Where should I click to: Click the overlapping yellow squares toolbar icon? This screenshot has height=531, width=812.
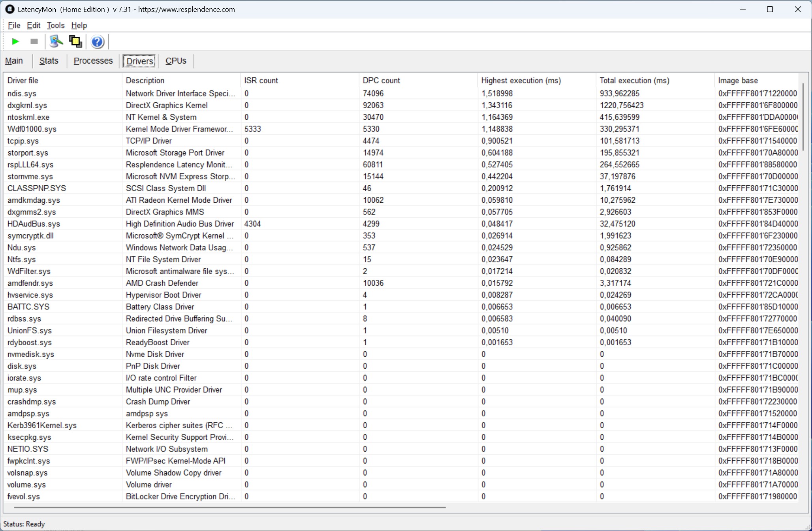(x=75, y=41)
